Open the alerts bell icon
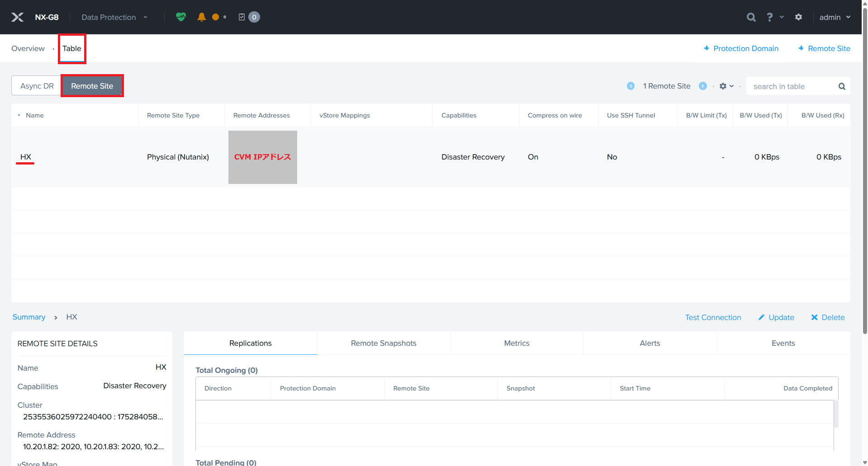Screen dimensions: 868x466 tap(202, 17)
